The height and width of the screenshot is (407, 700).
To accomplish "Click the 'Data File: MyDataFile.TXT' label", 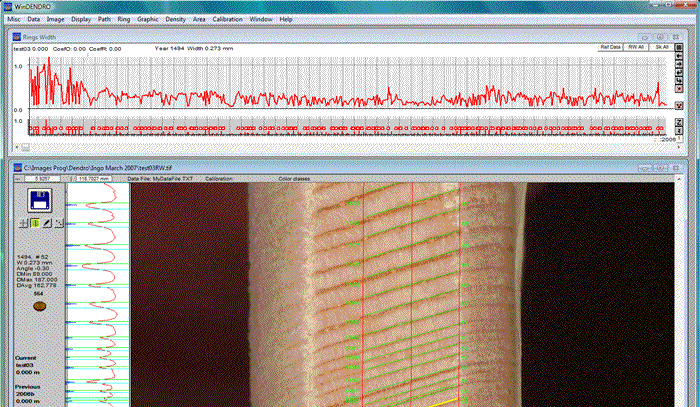I will [x=160, y=179].
